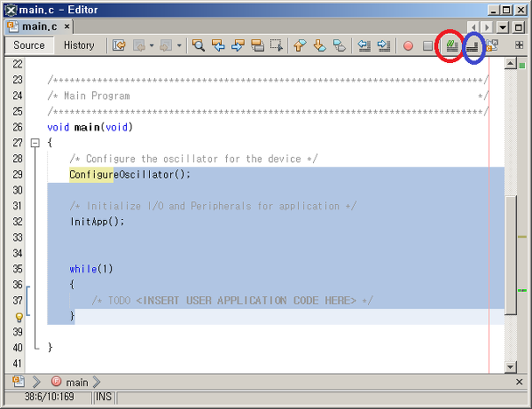Jump to the next search occurrence
532x409 pixels.
238,45
